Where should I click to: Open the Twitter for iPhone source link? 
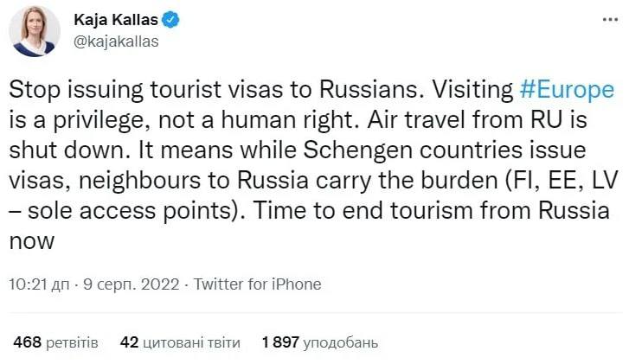tap(258, 284)
